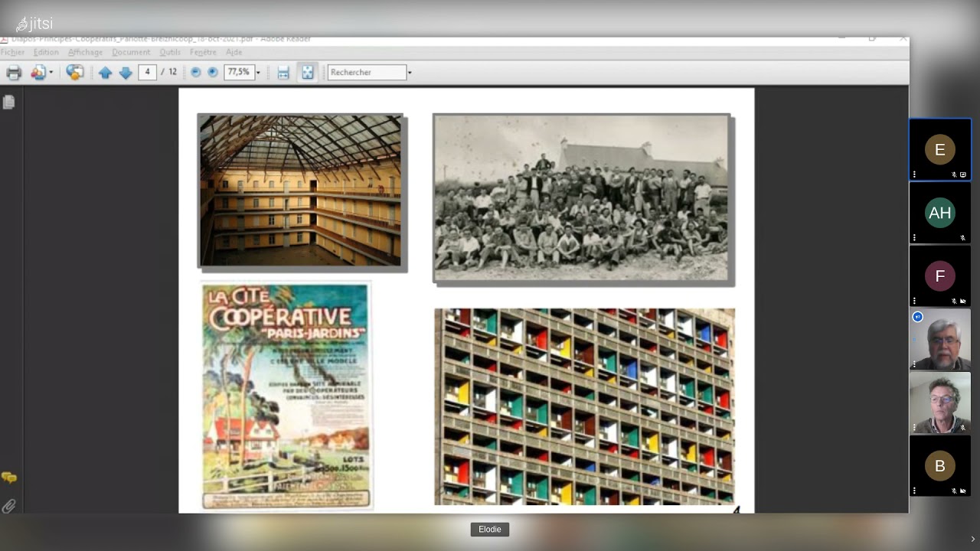This screenshot has height=551, width=980.
Task: Click the zoom out minus button
Action: 195,72
